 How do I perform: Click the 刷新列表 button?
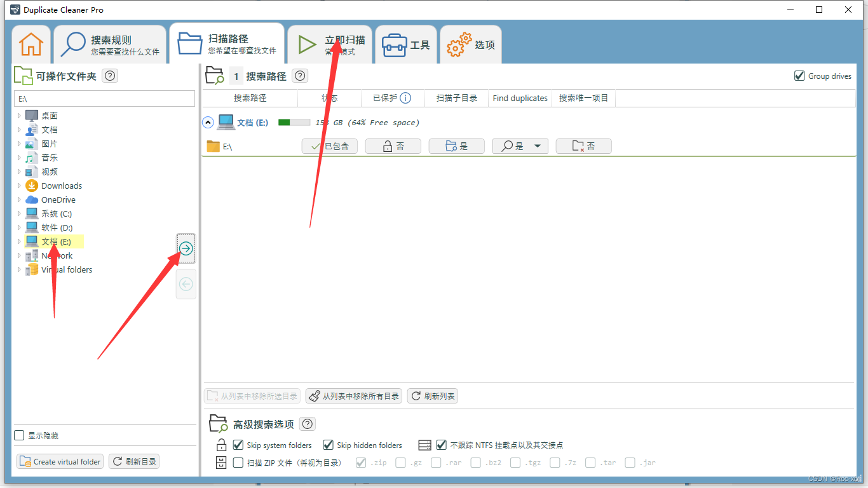pos(433,396)
